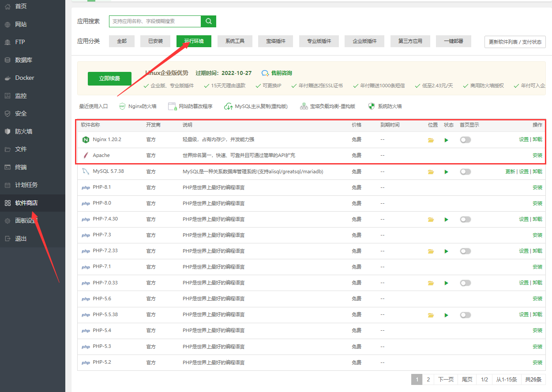The height and width of the screenshot is (392, 552).
Task: Click the green search magnifier button
Action: pos(208,21)
